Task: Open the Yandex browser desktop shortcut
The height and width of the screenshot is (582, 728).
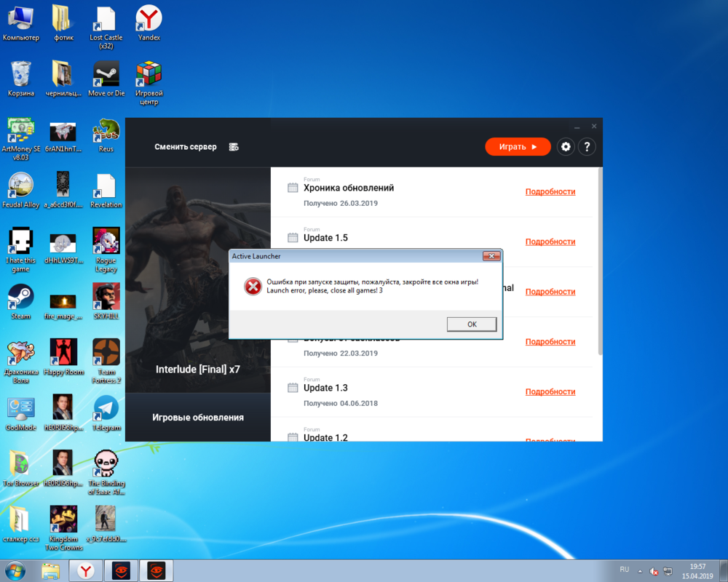Action: 149,20
